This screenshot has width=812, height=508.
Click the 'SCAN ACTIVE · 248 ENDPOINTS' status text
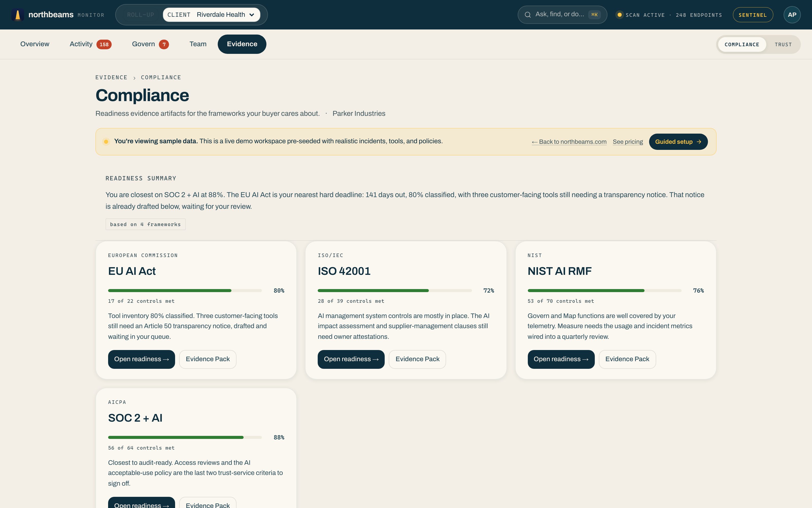(x=674, y=15)
